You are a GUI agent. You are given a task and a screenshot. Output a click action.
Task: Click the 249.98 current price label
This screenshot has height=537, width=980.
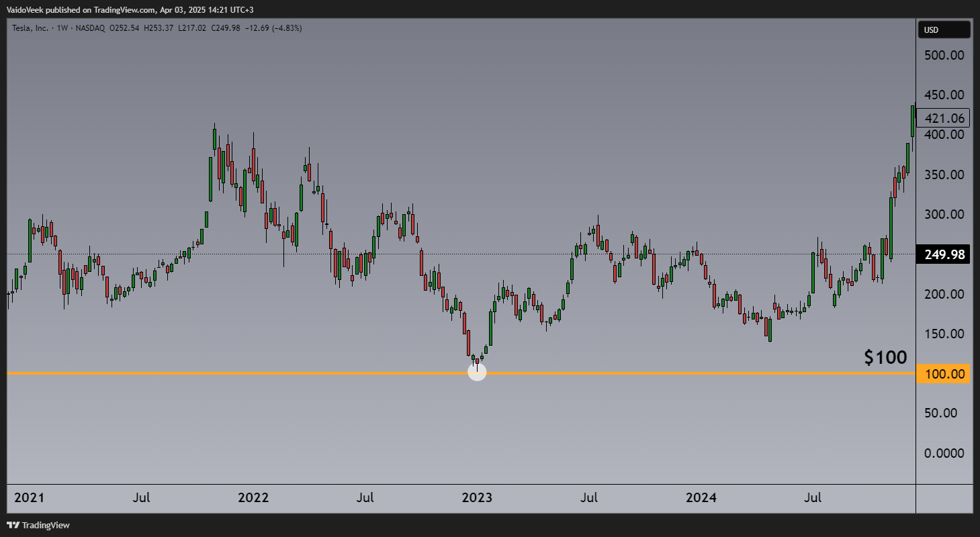pyautogui.click(x=944, y=254)
